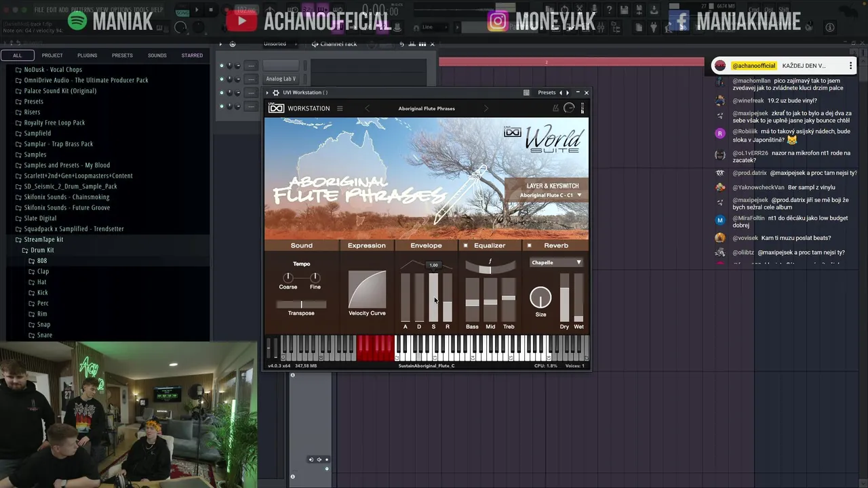Viewport: 868px width, 488px height.
Task: Click the Coarse tempo knob
Action: pos(288,277)
